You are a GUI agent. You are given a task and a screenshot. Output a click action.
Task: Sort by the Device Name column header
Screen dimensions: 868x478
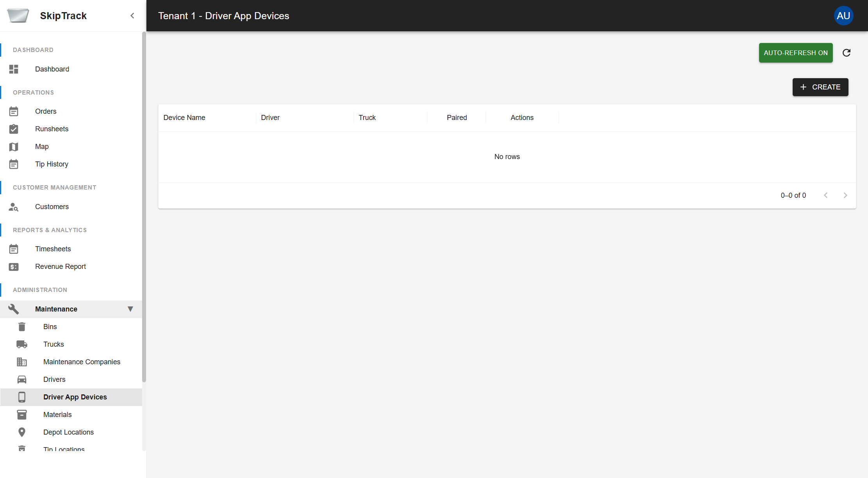pos(184,117)
